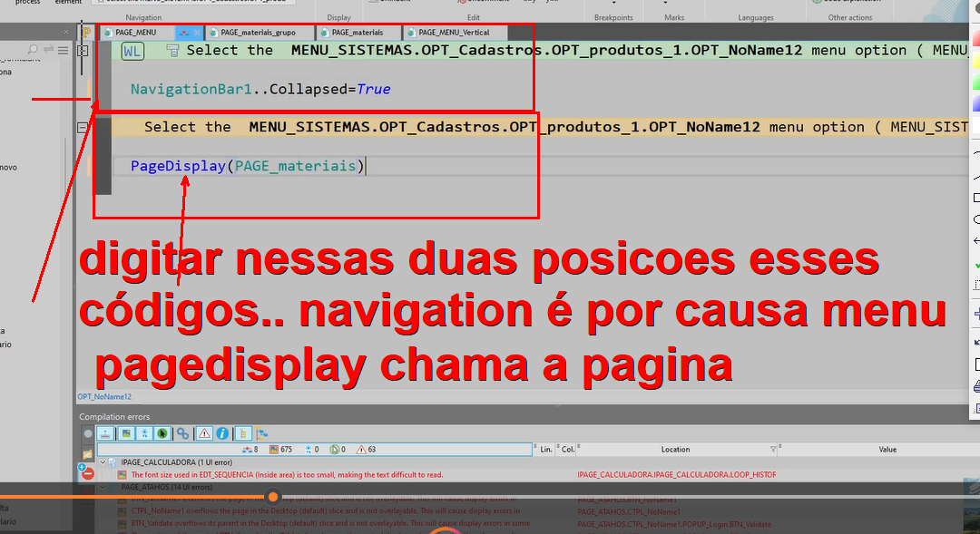Toggle the green cursor filter icon
The image size is (980, 534).
[x=162, y=433]
